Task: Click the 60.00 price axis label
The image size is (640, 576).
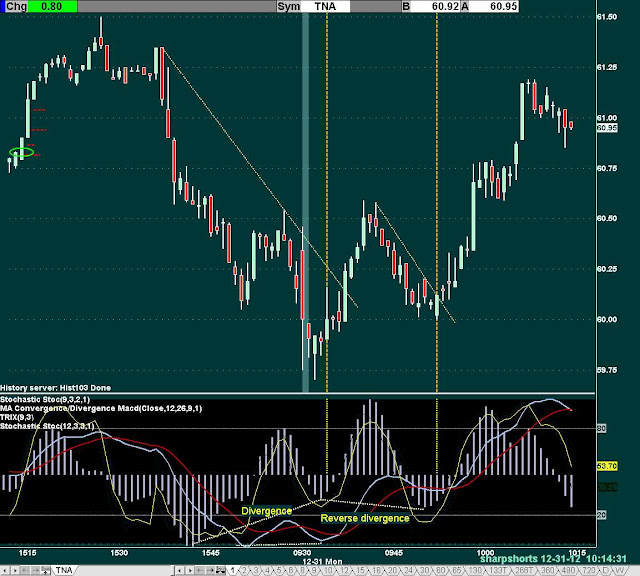Action: 607,319
